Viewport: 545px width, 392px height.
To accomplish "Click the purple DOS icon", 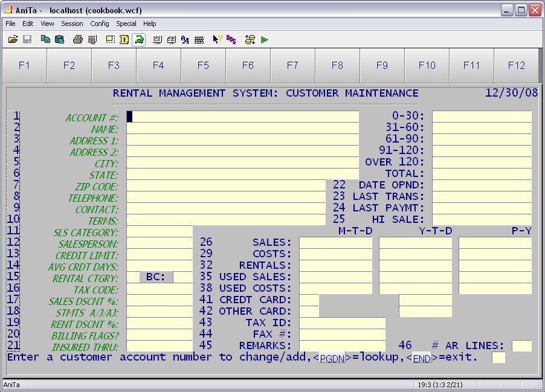I will (x=231, y=39).
